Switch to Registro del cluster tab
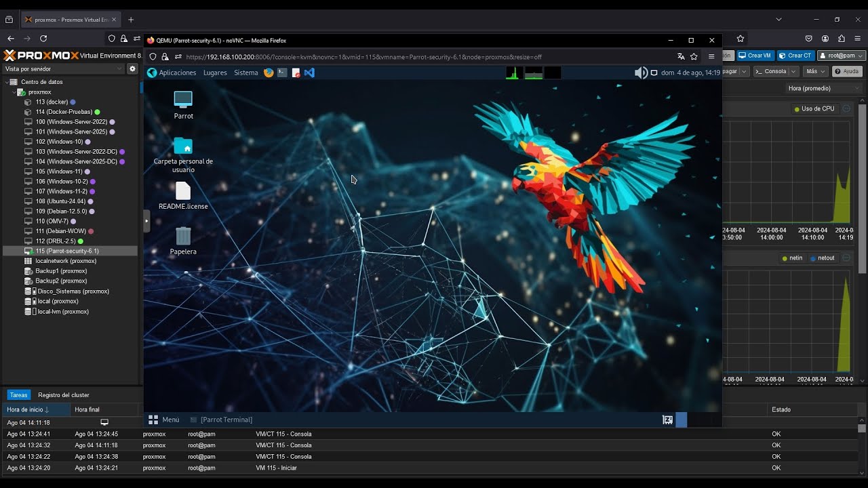868x488 pixels. [x=64, y=394]
